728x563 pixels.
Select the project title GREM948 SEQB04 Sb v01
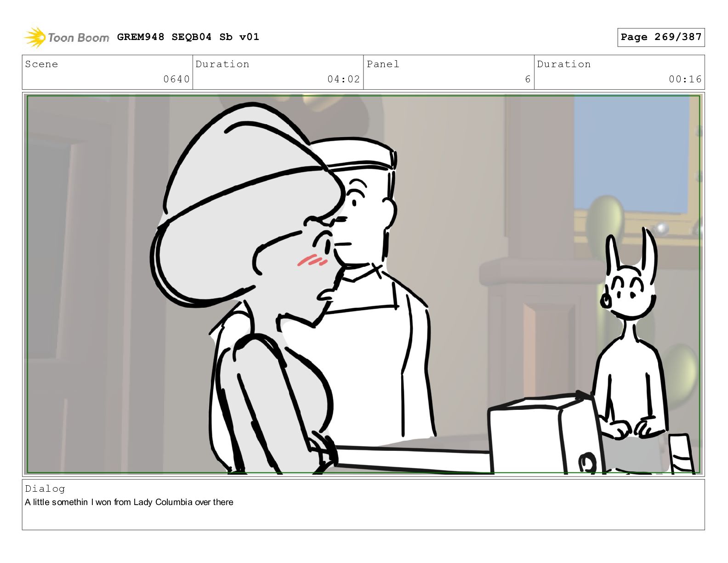(x=188, y=37)
